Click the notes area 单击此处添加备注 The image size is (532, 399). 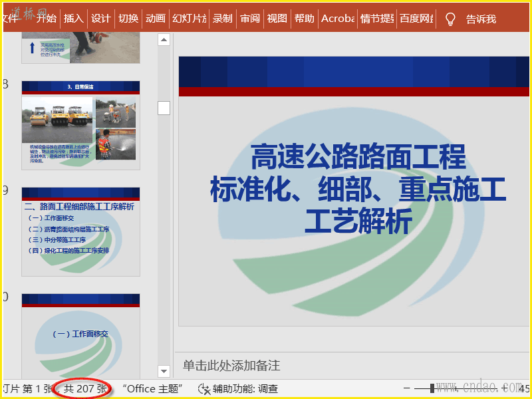pyautogui.click(x=231, y=365)
